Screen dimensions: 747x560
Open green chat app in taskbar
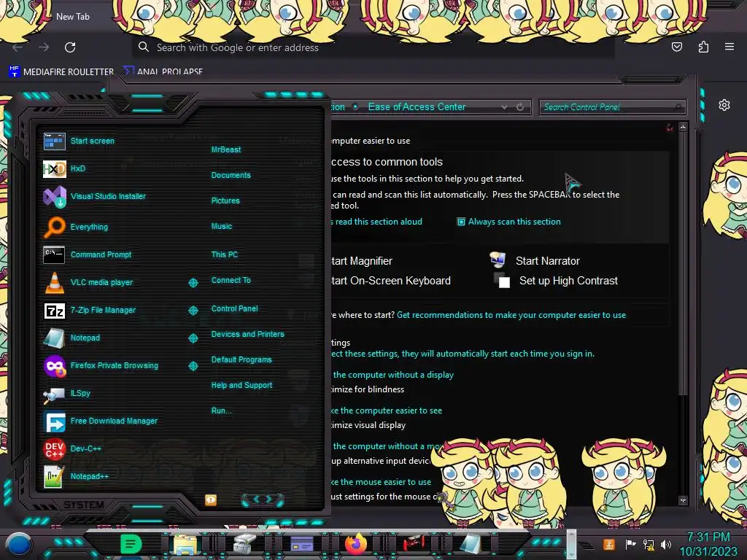coord(131,544)
